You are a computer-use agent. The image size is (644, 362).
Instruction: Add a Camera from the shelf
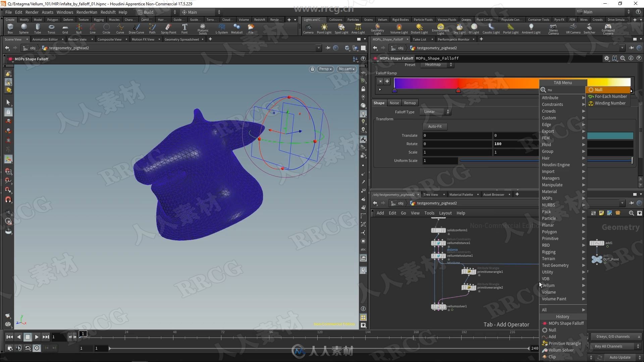308,28
